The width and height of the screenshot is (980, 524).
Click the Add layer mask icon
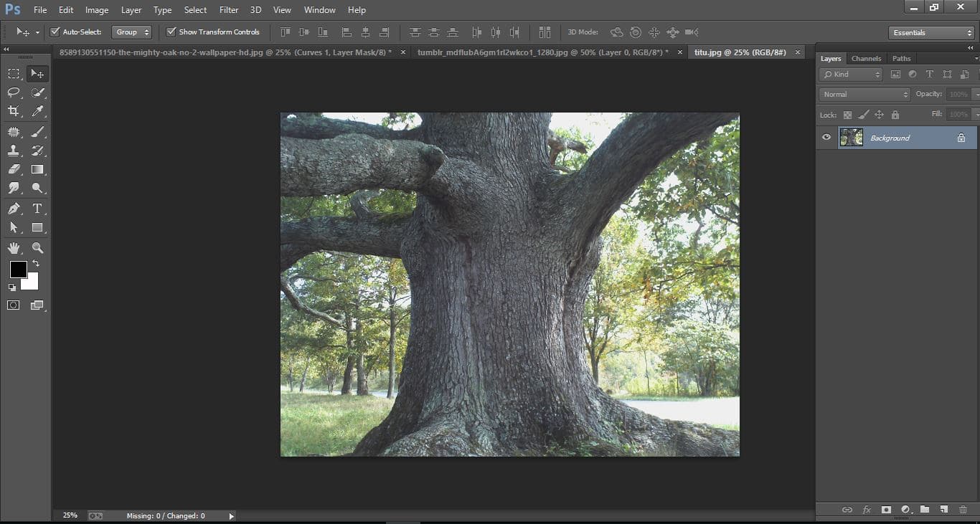886,510
